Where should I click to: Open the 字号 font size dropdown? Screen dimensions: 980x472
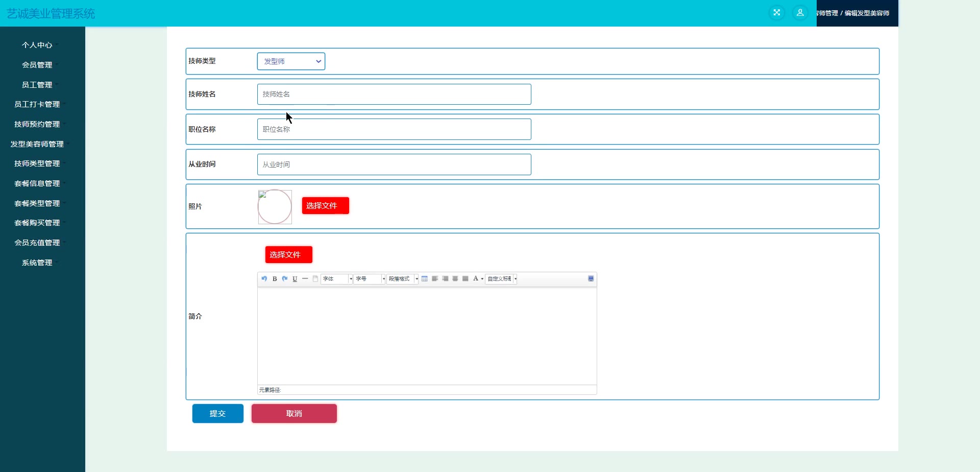[x=370, y=279]
